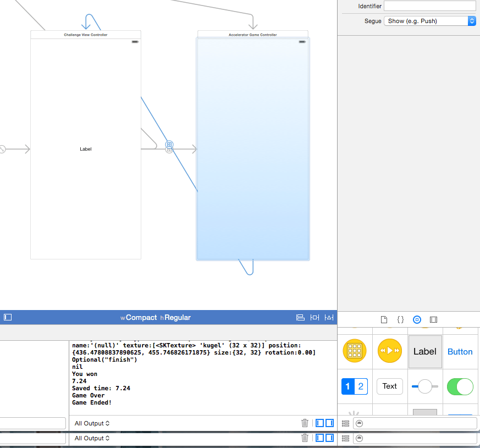Click the 'Game Over' console line

89,395
